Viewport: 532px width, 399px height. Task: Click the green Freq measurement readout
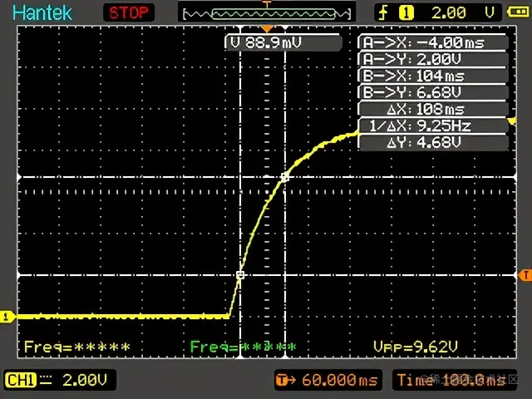pyautogui.click(x=243, y=347)
